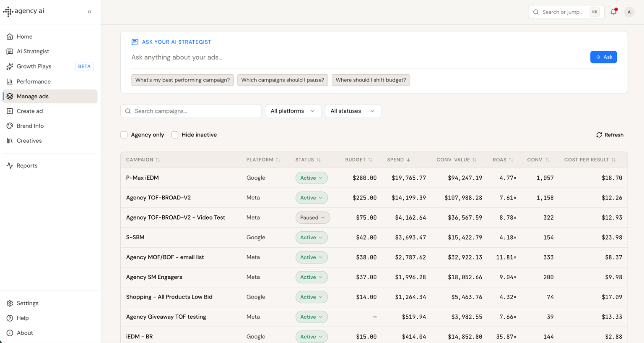Focus the Search or jump field
The image size is (644, 343).
click(566, 12)
